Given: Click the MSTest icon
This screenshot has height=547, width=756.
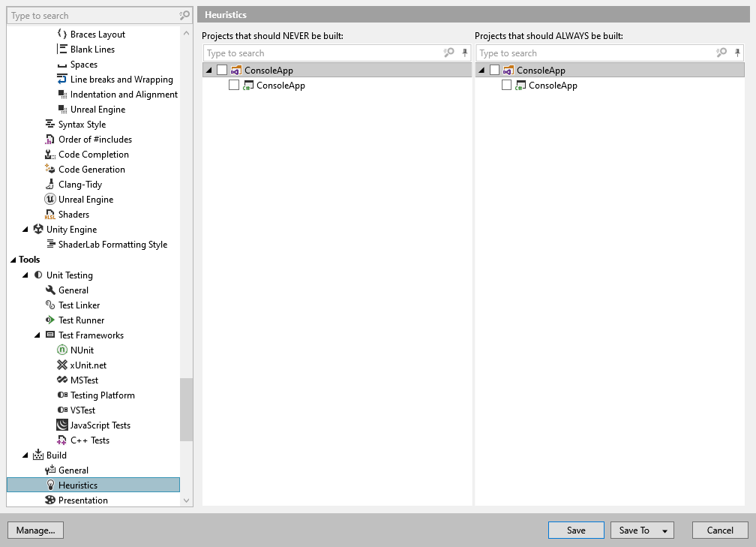Looking at the screenshot, I should [x=62, y=380].
